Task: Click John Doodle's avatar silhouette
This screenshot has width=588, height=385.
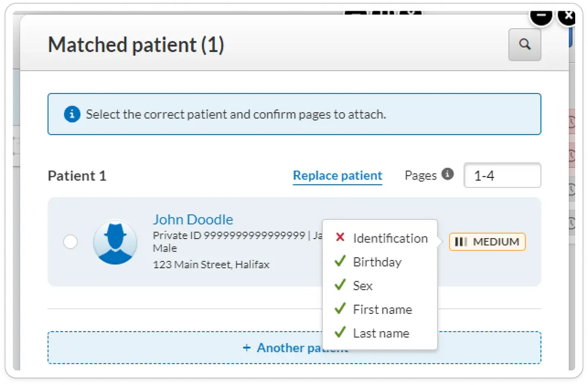Action: pos(115,242)
